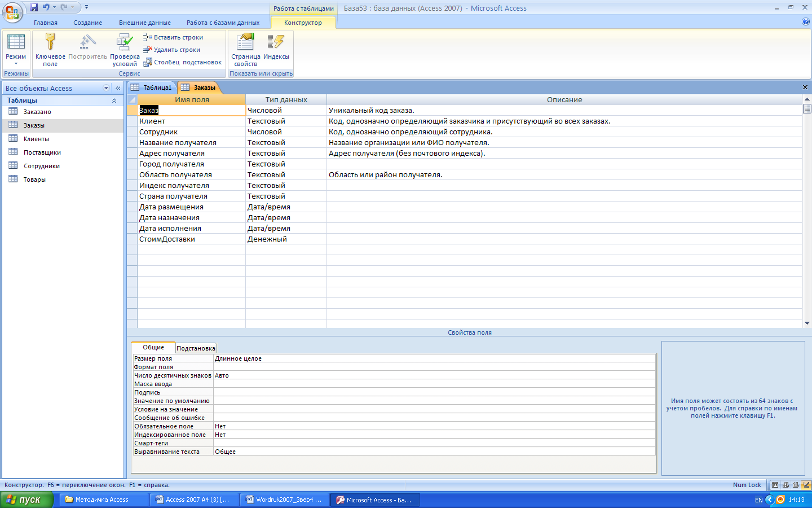
Task: Click description 'Уникальный код заказа.'
Action: pyautogui.click(x=372, y=111)
